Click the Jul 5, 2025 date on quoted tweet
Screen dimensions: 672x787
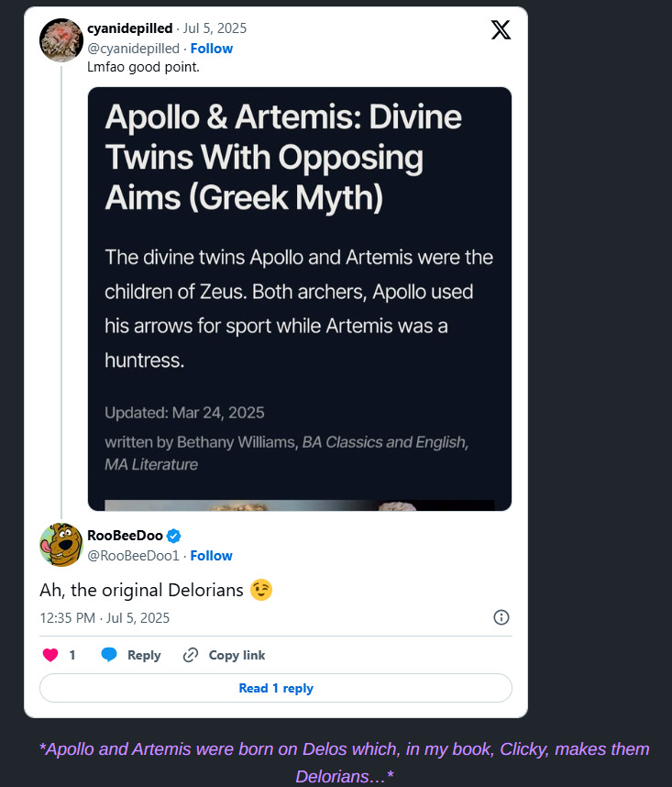pos(216,28)
